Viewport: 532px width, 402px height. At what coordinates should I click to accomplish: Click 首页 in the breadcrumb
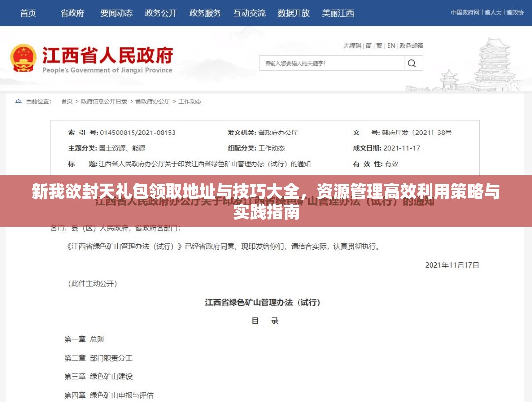[67, 101]
